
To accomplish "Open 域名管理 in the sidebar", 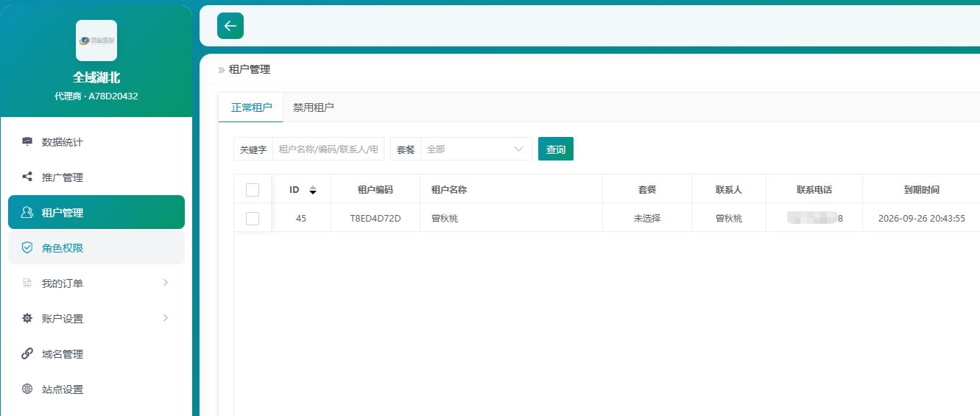I will (x=96, y=354).
